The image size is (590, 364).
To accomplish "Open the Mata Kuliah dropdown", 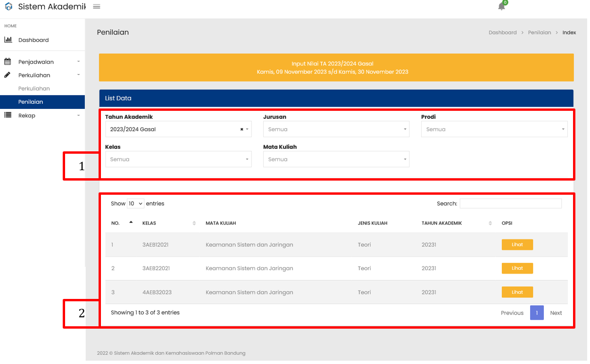I will tap(336, 159).
